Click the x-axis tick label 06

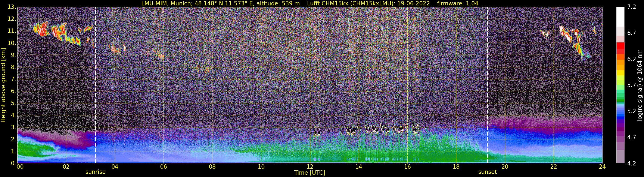164,167
